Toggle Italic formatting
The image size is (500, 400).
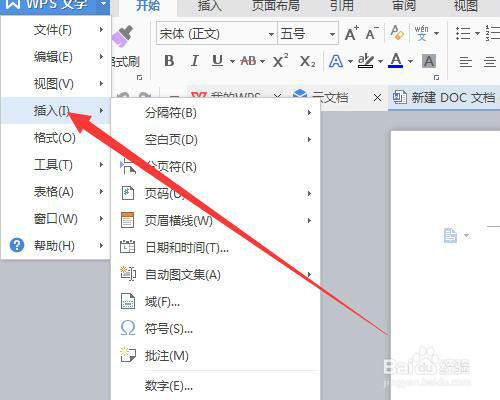coord(194,61)
